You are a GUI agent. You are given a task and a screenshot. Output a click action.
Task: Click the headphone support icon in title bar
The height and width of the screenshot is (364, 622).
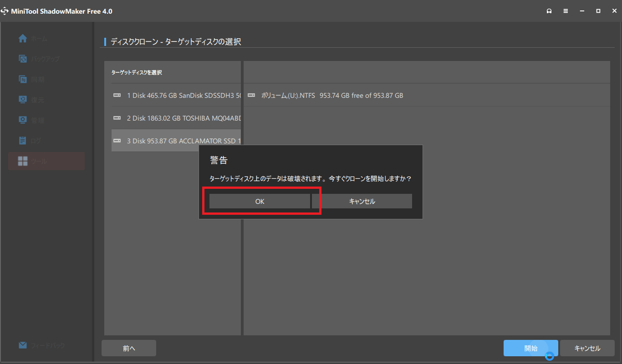(549, 11)
